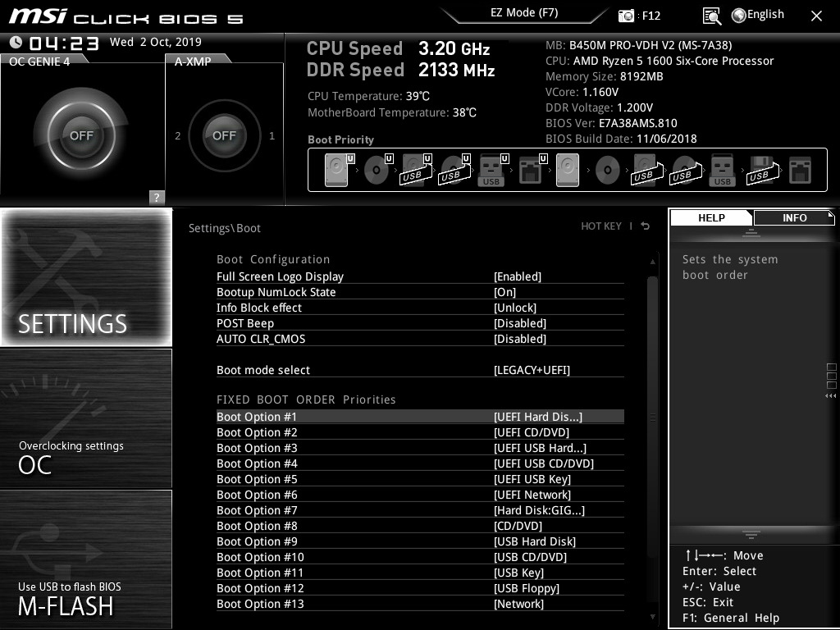Switch to the HELP tab

pos(711,217)
